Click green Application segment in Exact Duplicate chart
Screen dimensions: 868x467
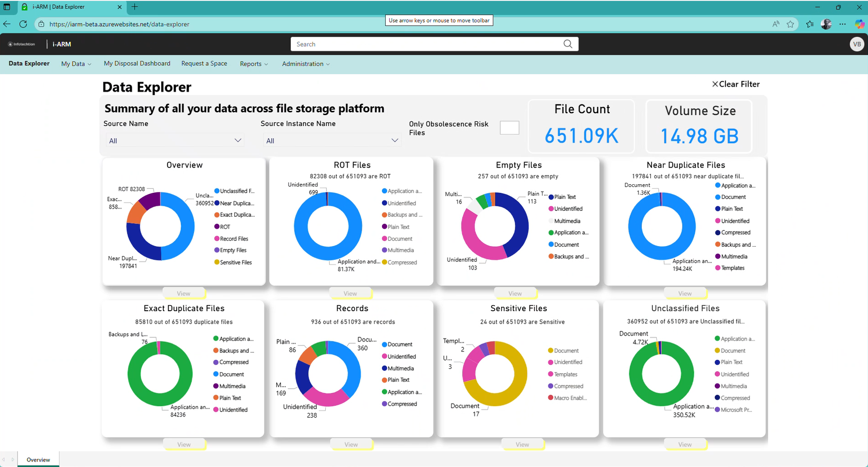click(x=134, y=374)
